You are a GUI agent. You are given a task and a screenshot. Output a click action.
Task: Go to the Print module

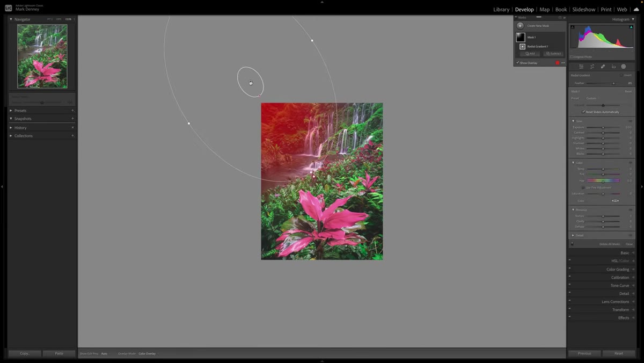[606, 9]
